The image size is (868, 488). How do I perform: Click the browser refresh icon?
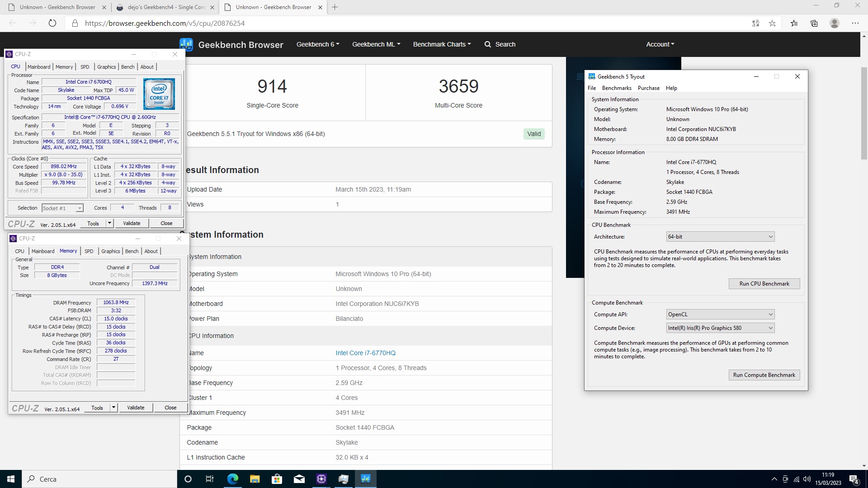coord(52,23)
